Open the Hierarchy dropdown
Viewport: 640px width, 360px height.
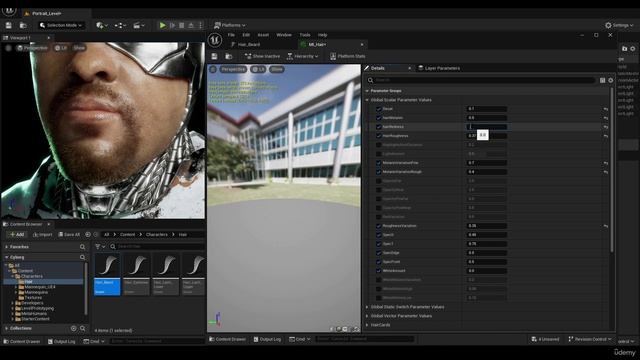[x=302, y=56]
